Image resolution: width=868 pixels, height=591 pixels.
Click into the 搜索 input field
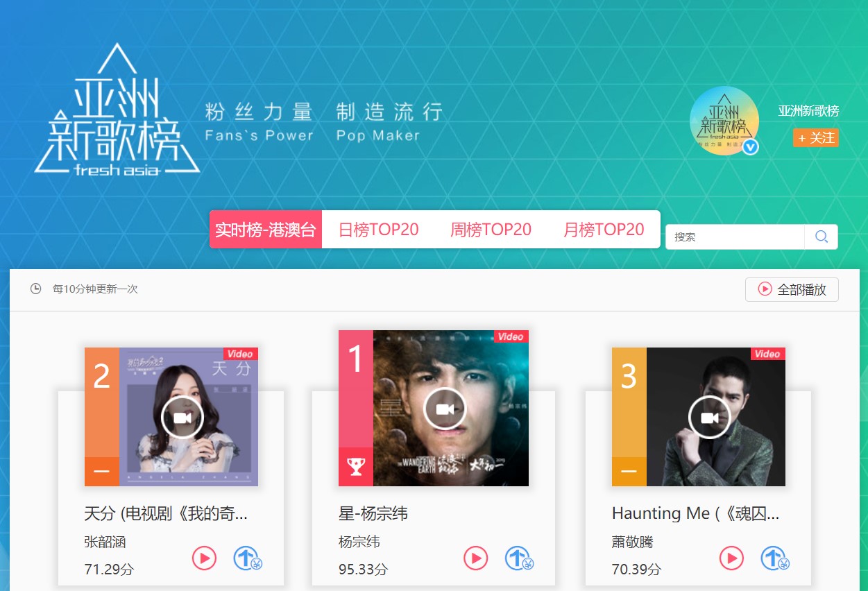[735, 237]
